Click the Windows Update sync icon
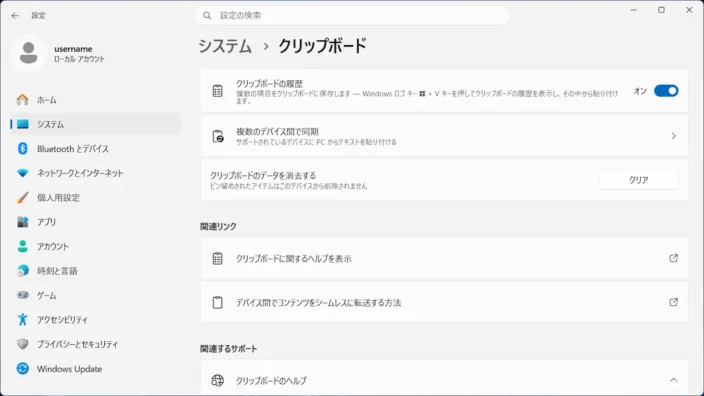The image size is (704, 396). pos(22,369)
